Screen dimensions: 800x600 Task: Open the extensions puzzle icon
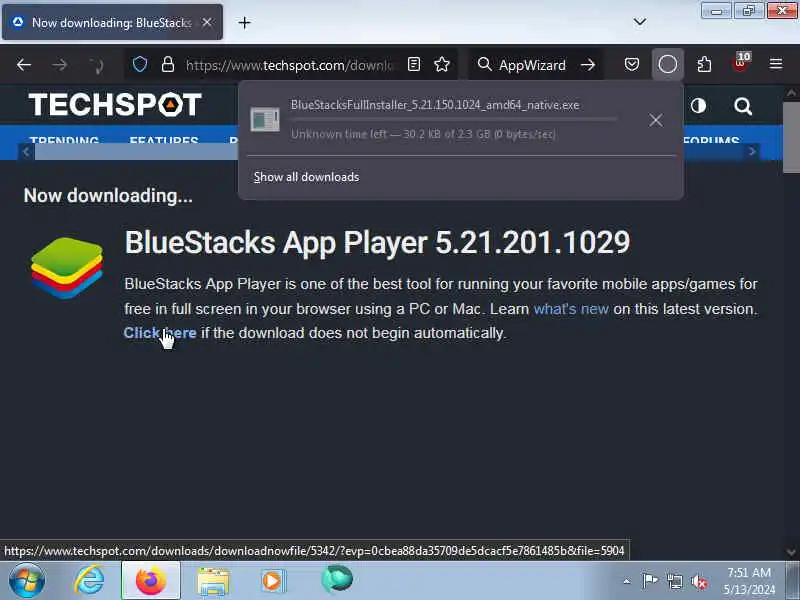pos(704,64)
